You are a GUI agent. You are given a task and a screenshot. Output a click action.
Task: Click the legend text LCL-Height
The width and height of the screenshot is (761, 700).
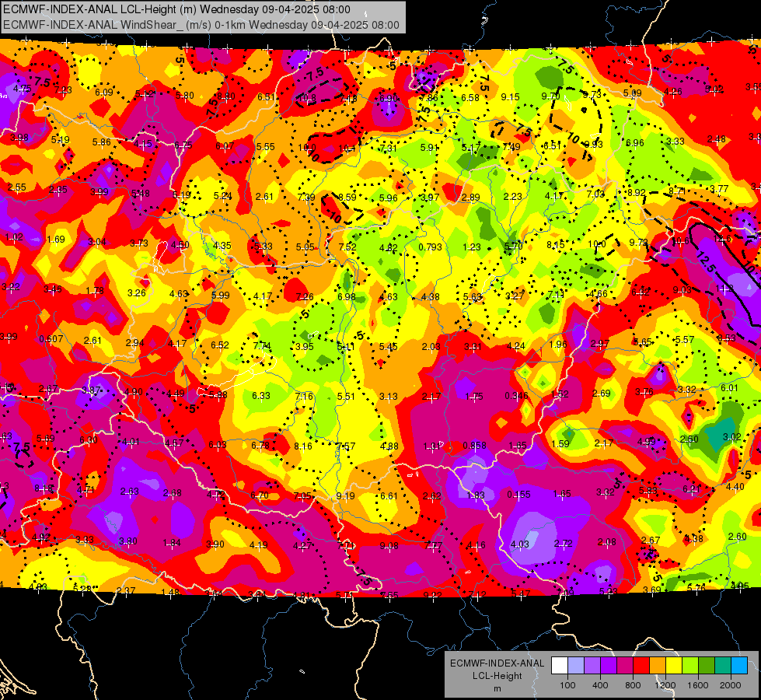click(497, 676)
